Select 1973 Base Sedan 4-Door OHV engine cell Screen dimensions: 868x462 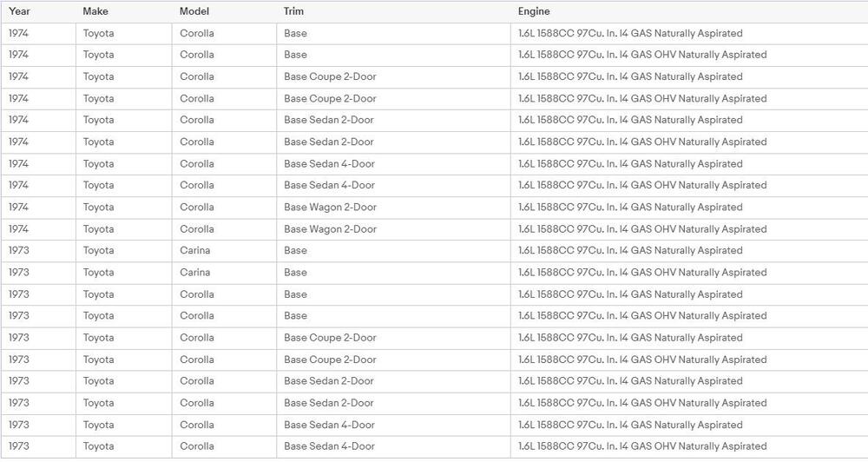pos(688,446)
